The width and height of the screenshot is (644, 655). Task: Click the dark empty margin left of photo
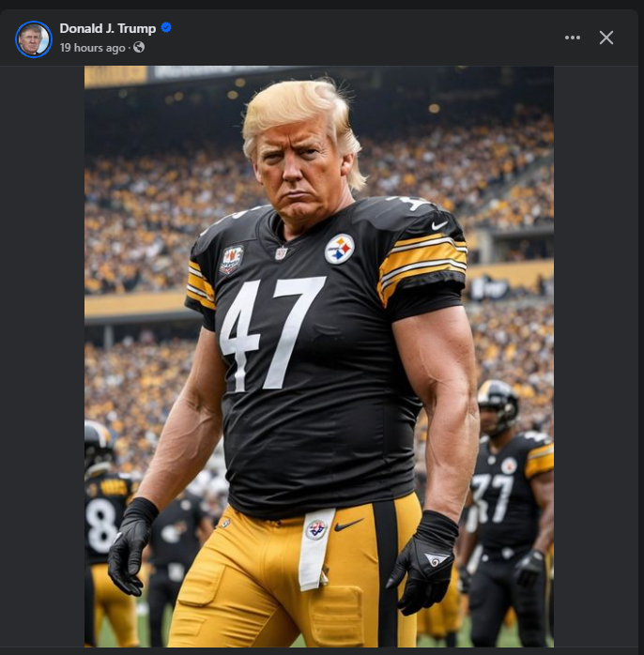coord(42,355)
